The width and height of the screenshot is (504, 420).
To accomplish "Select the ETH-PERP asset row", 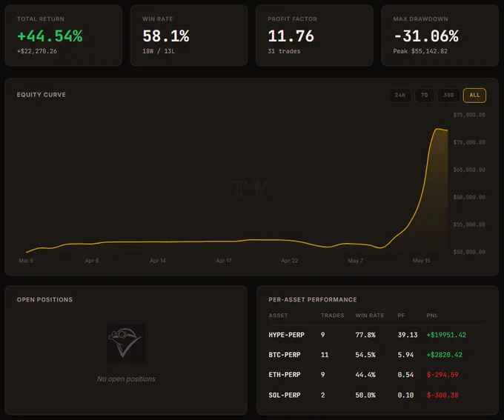I will [x=376, y=375].
